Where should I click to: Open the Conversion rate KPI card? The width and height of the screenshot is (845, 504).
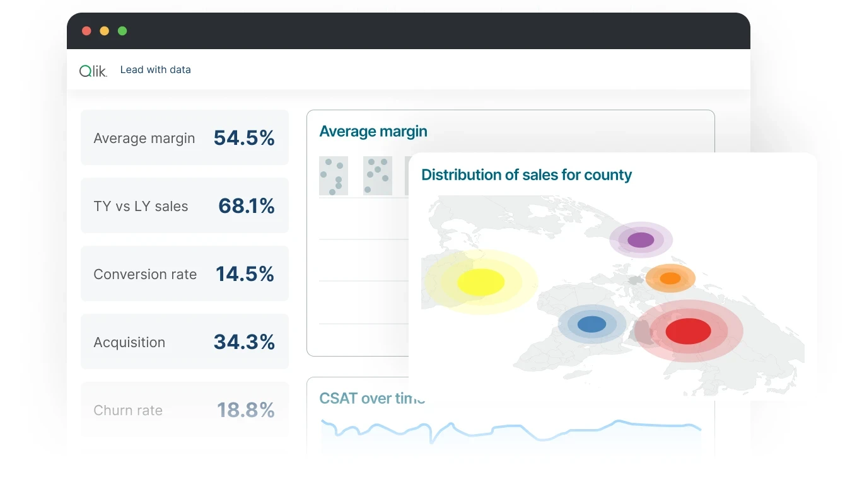click(x=185, y=273)
